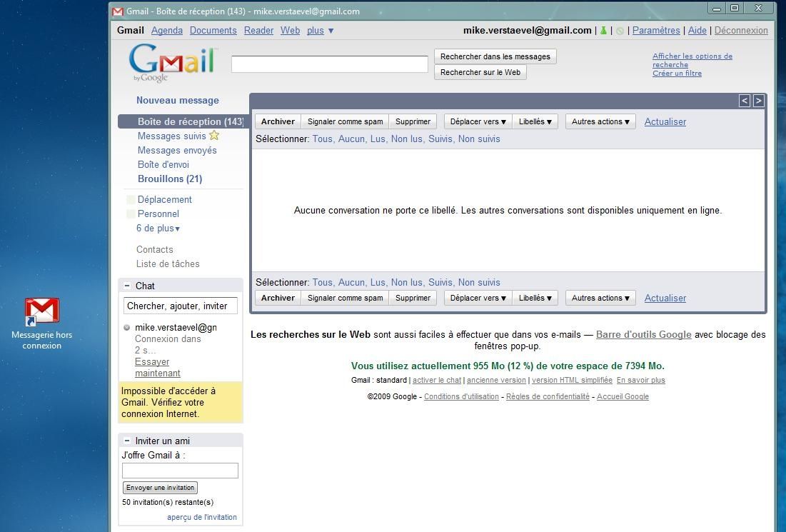Open the Boîte d'envoi folder

163,164
